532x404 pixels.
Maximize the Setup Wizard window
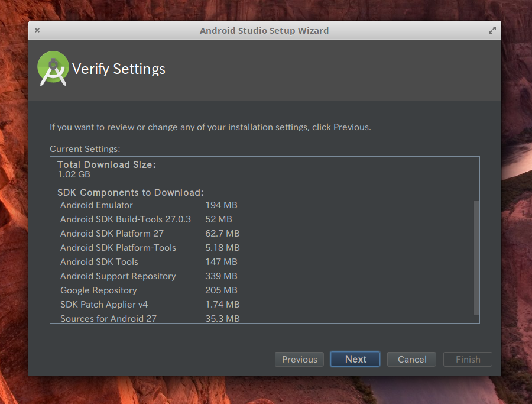click(x=492, y=30)
